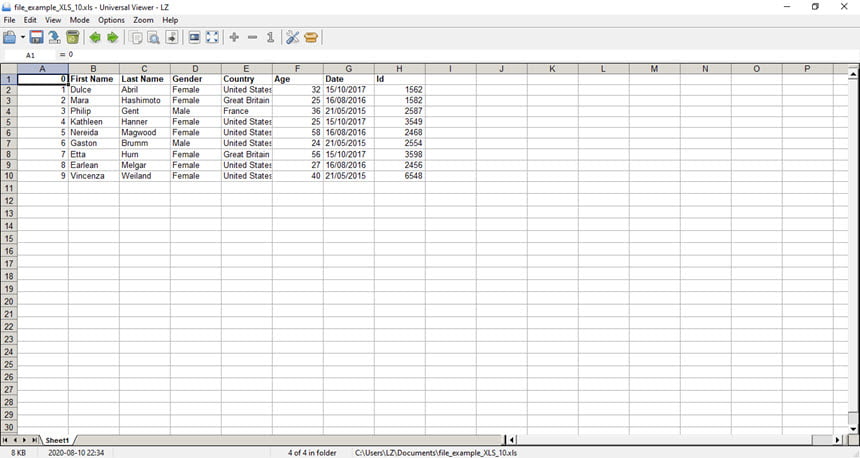Click the Open file toolbar icon

coord(10,37)
